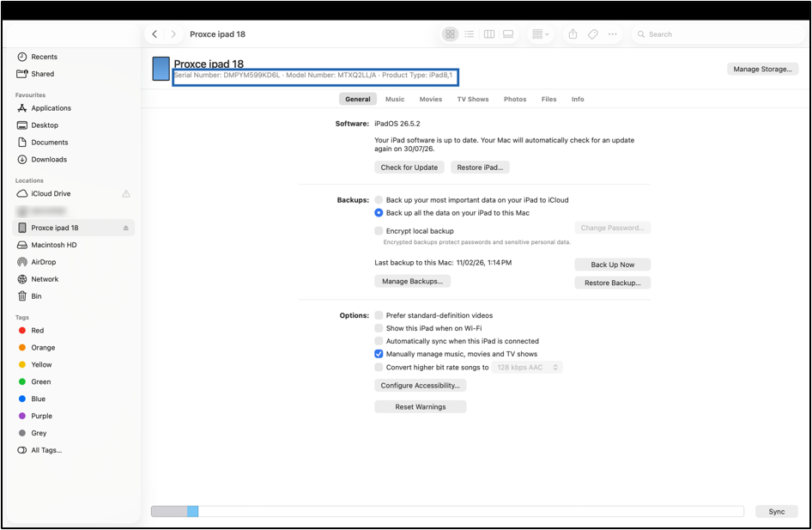Open All Tags in the sidebar
Screen dimensions: 812x530
point(73,450)
